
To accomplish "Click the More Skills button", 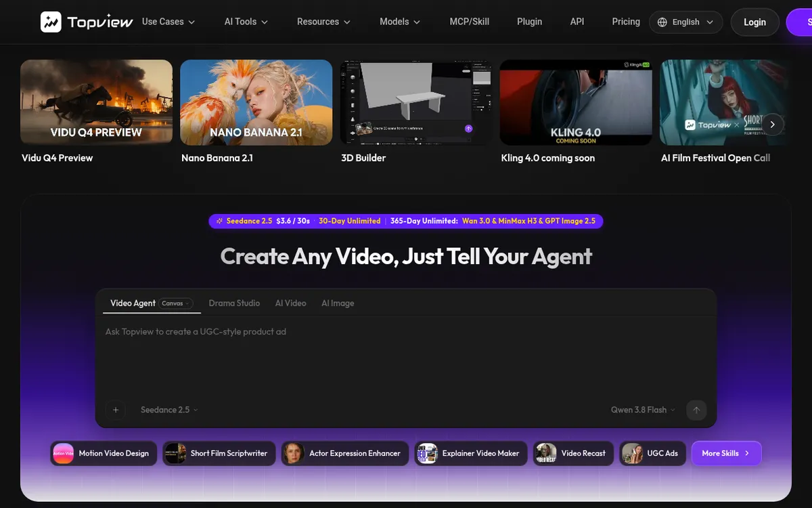I will 726,453.
